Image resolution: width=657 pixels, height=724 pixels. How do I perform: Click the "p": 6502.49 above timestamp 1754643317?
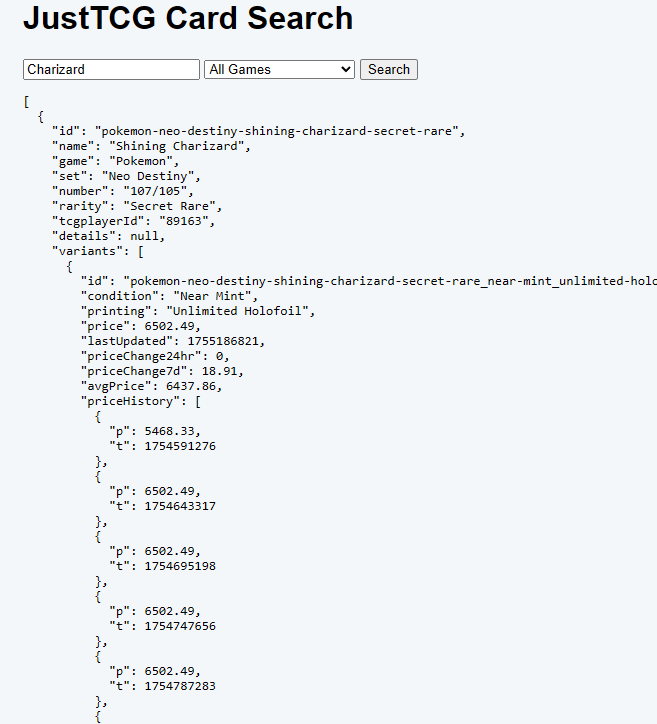coord(155,491)
